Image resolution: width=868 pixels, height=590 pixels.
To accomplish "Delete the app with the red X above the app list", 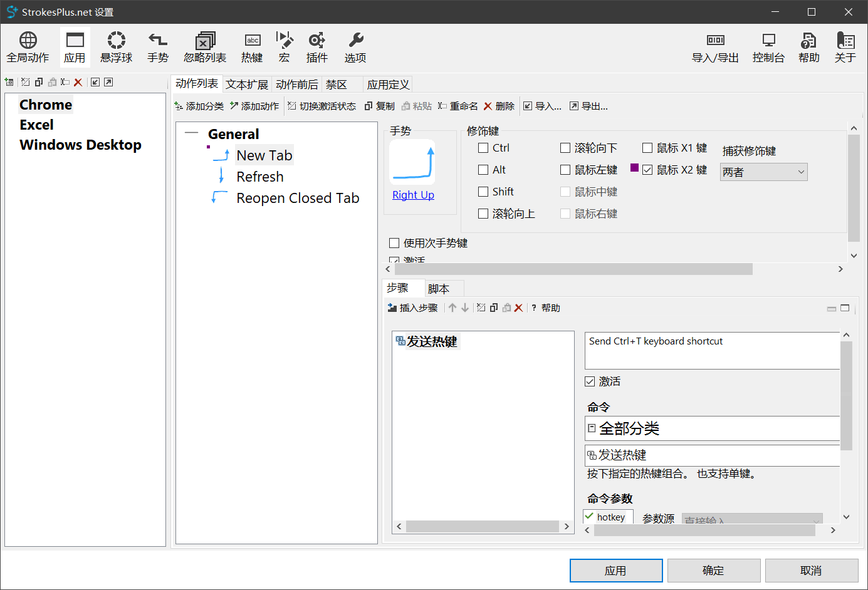I will tap(78, 82).
